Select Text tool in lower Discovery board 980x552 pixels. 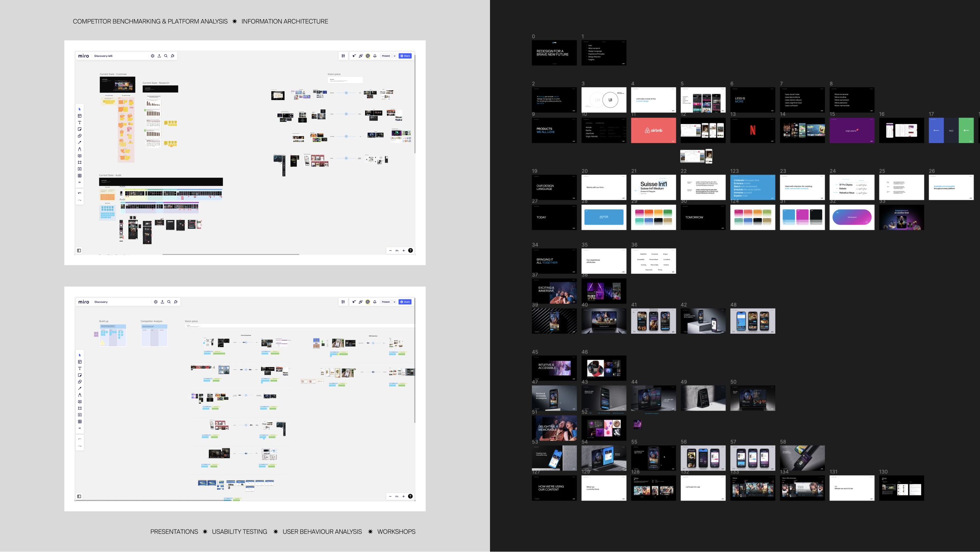point(80,368)
